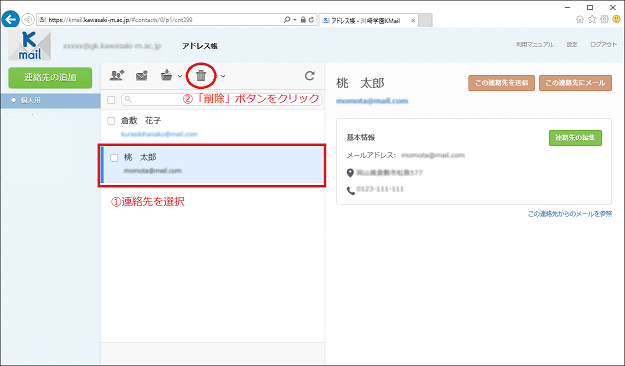
Task: Click the trash delete icon
Action: click(x=201, y=75)
